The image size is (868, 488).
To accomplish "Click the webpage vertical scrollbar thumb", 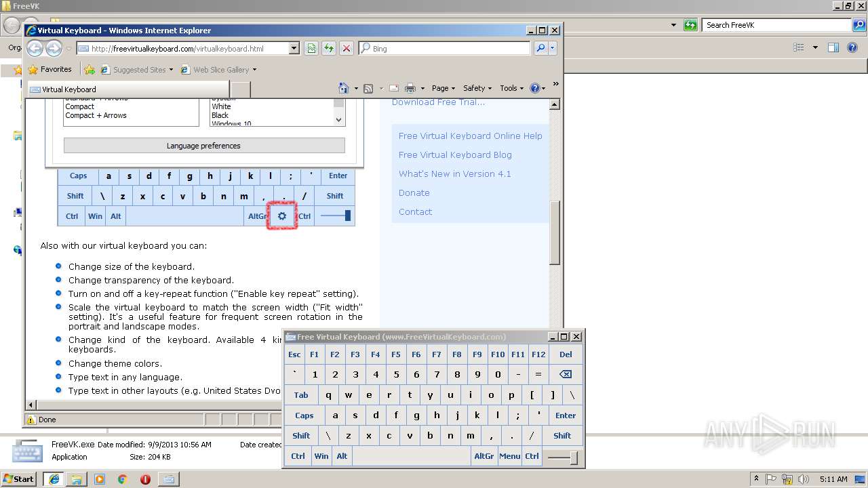I will 555,232.
